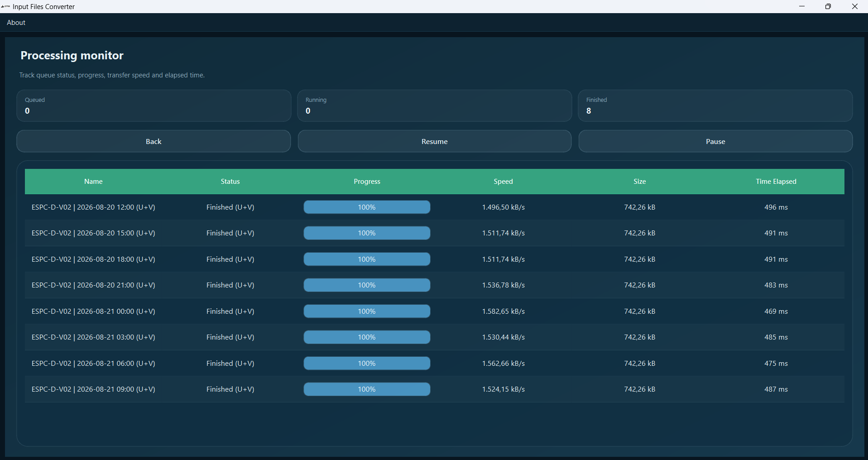
Task: Minimize the Input Files Converter window
Action: tap(802, 6)
